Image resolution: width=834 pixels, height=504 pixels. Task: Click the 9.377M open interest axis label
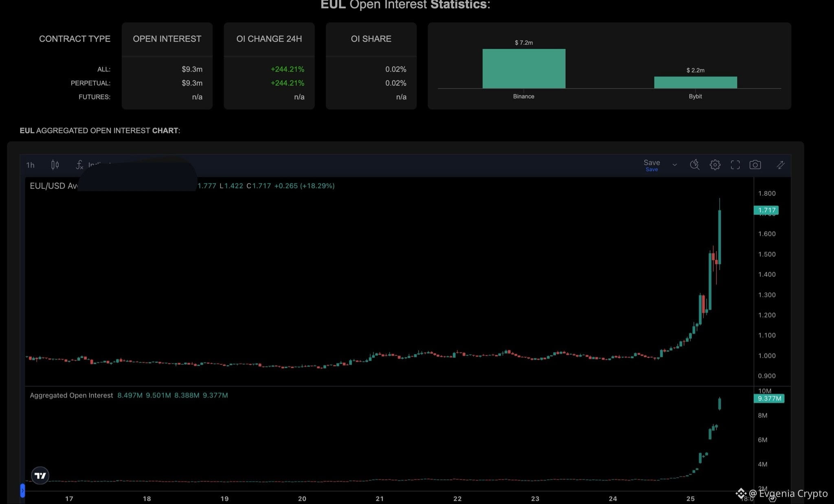click(769, 398)
